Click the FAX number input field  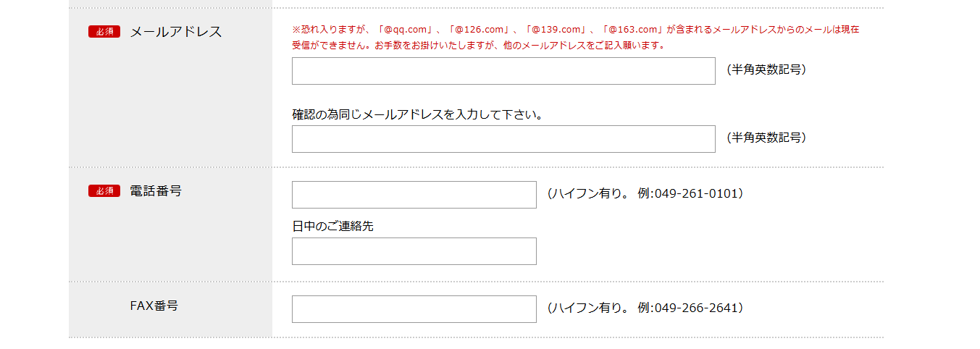click(x=414, y=309)
